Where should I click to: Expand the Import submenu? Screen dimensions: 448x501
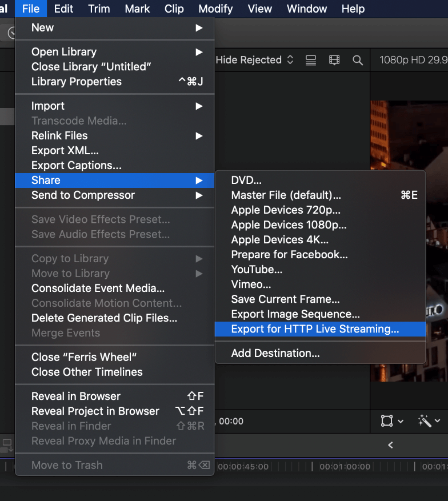point(114,106)
